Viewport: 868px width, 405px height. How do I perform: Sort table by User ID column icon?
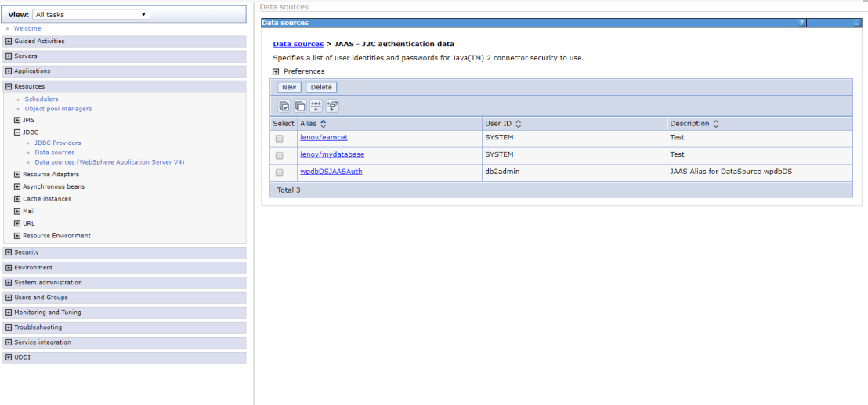pos(518,124)
